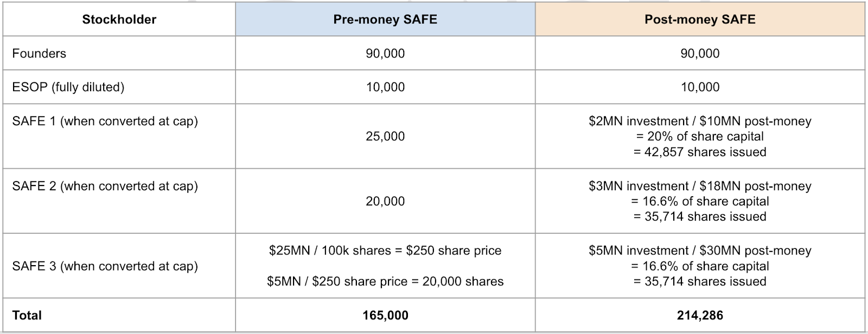Click the post-money ESOP 10,000 cell
This screenshot has height=334, width=868.
pyautogui.click(x=700, y=87)
